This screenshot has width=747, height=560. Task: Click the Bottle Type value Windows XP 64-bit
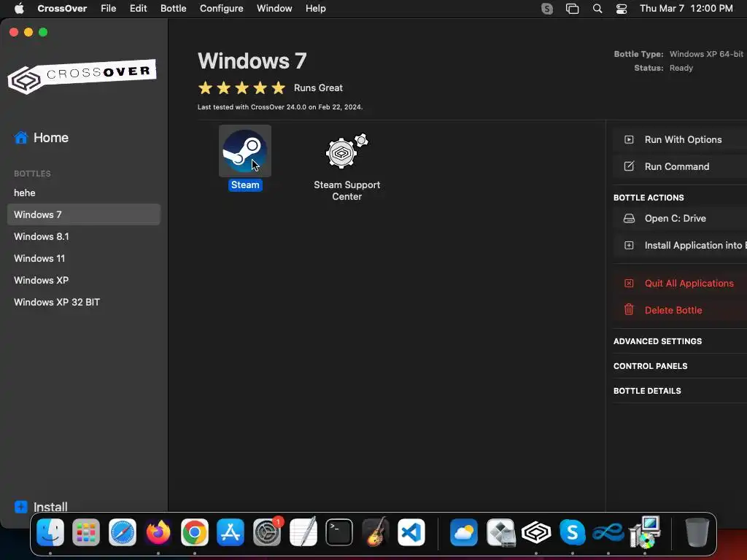(706, 54)
